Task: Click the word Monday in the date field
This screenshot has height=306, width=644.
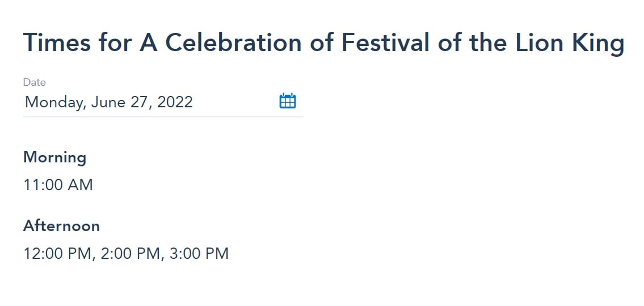Action: (56, 102)
